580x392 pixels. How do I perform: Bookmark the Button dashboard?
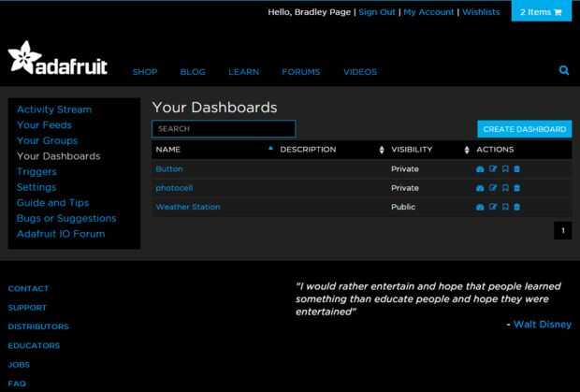pos(505,168)
